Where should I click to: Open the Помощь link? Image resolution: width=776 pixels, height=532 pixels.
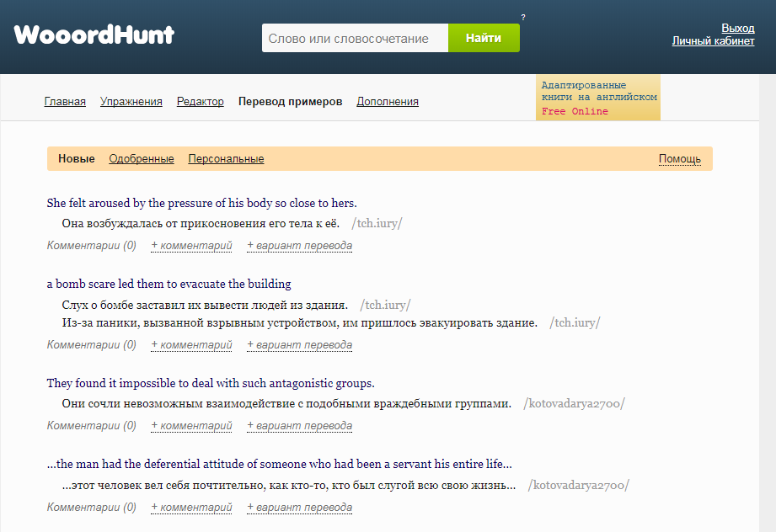pyautogui.click(x=679, y=158)
